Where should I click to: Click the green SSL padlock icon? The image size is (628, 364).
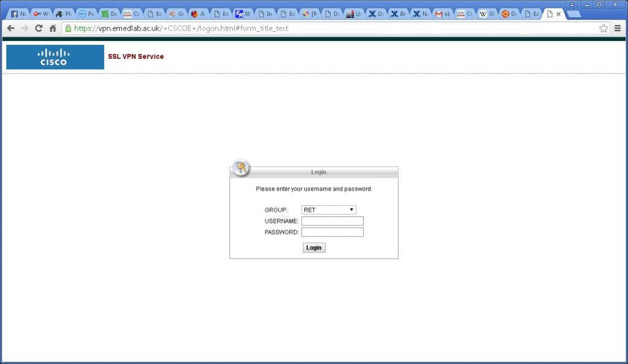pyautogui.click(x=68, y=28)
